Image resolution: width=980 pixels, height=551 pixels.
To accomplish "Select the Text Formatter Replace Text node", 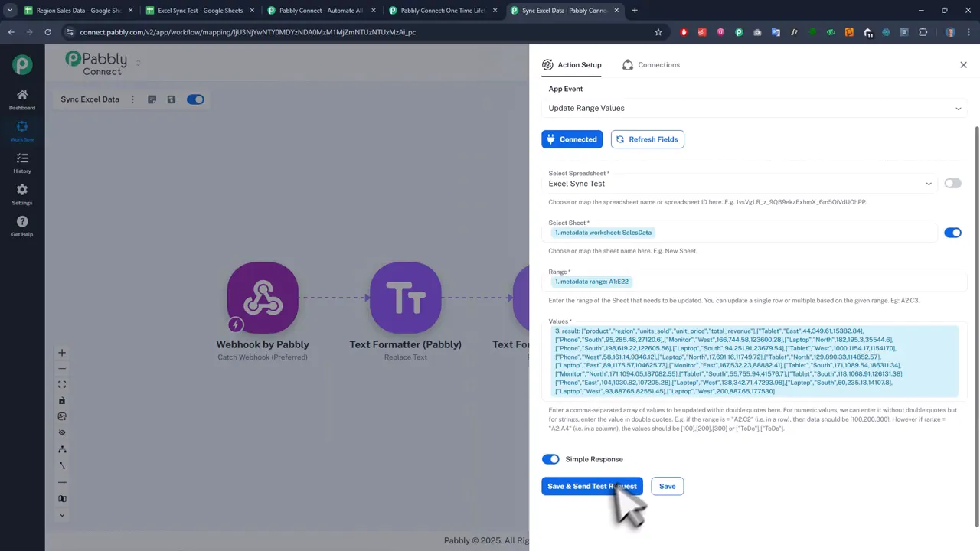I will 405,298.
